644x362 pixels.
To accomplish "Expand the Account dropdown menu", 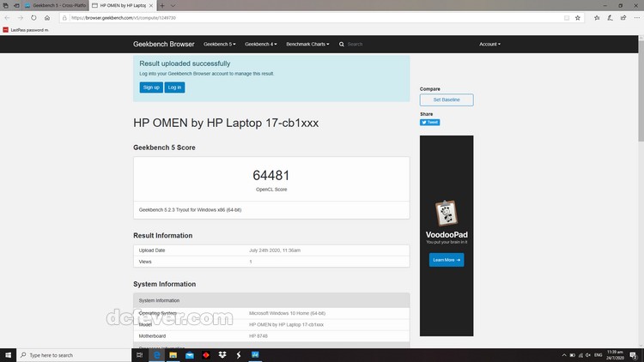I will (489, 45).
